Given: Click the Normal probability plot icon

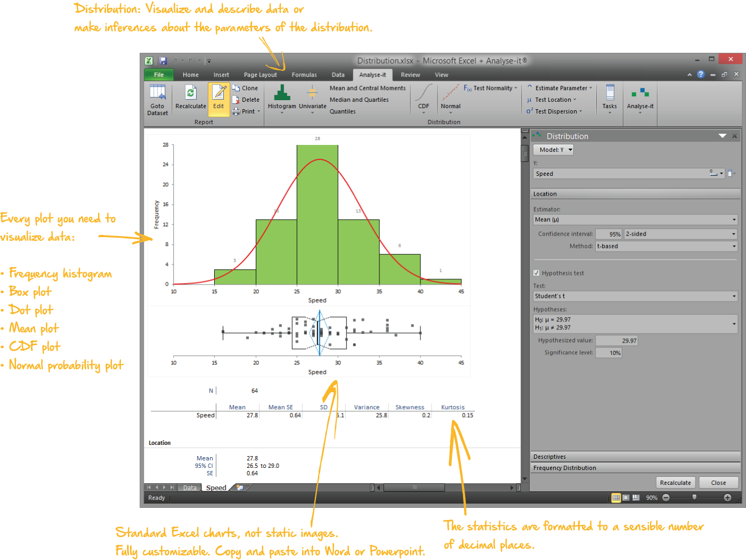Looking at the screenshot, I should (450, 94).
